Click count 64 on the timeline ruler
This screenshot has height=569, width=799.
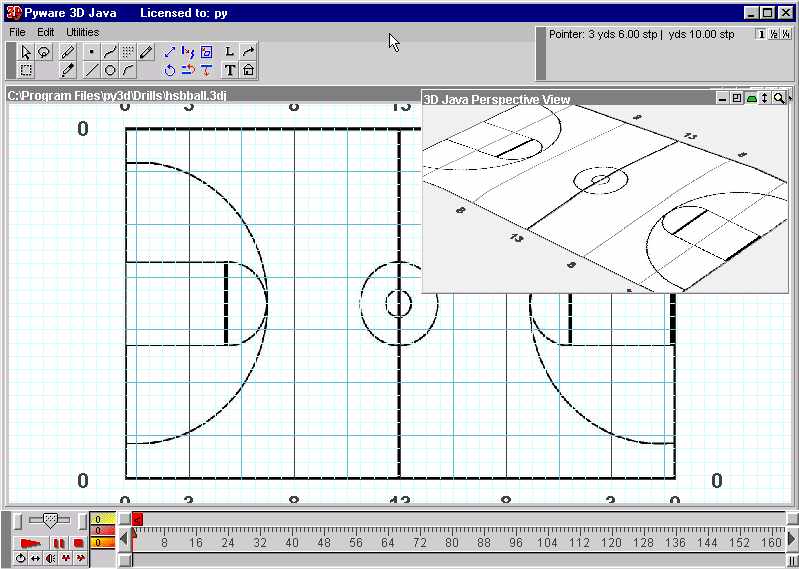(x=388, y=542)
